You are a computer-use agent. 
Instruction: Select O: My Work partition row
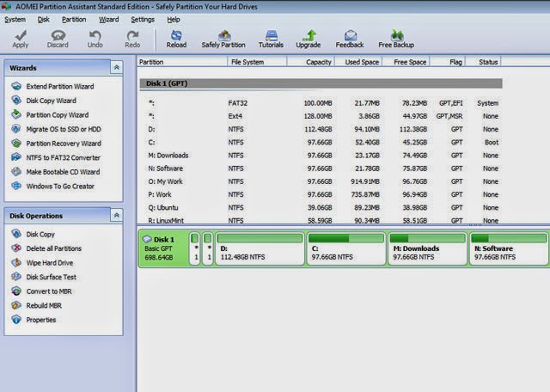321,181
